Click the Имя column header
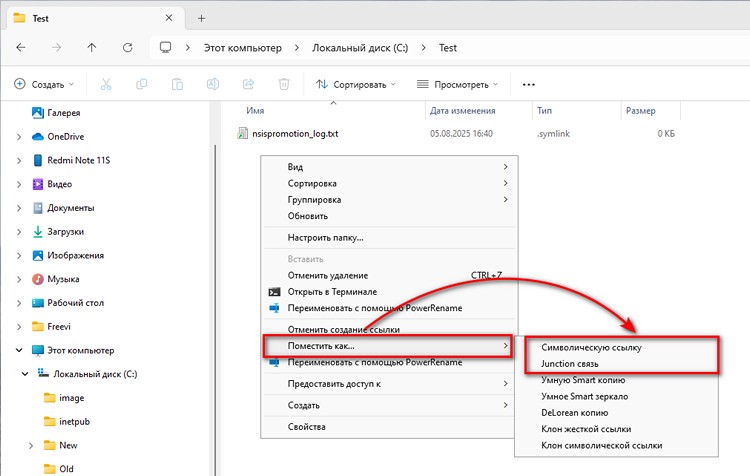The height and width of the screenshot is (476, 750). click(255, 111)
